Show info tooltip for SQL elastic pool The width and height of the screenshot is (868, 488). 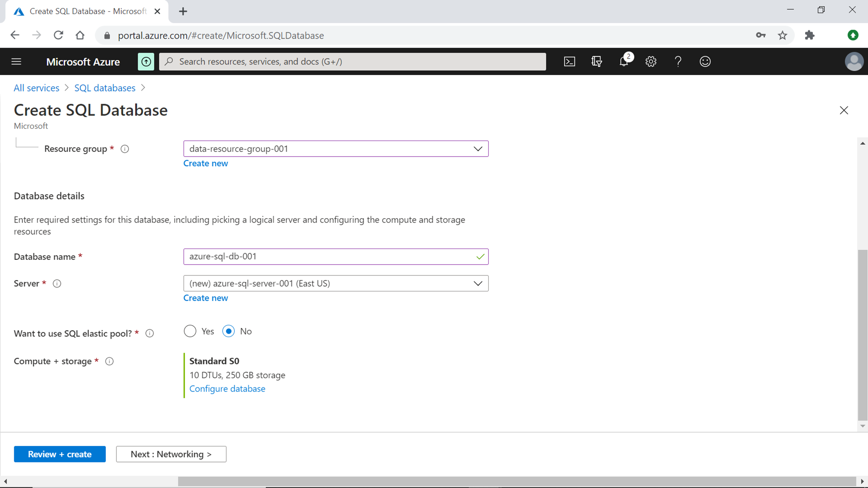pos(150,334)
